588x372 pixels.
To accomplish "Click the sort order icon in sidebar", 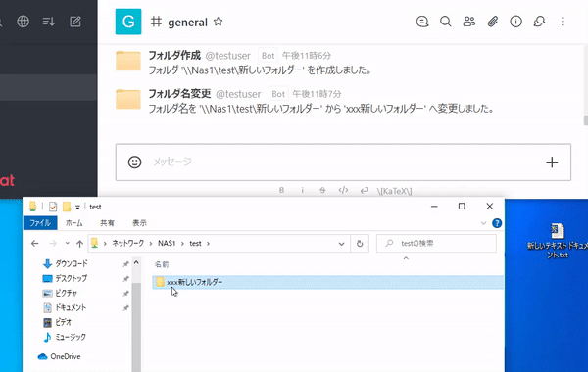I will point(49,22).
